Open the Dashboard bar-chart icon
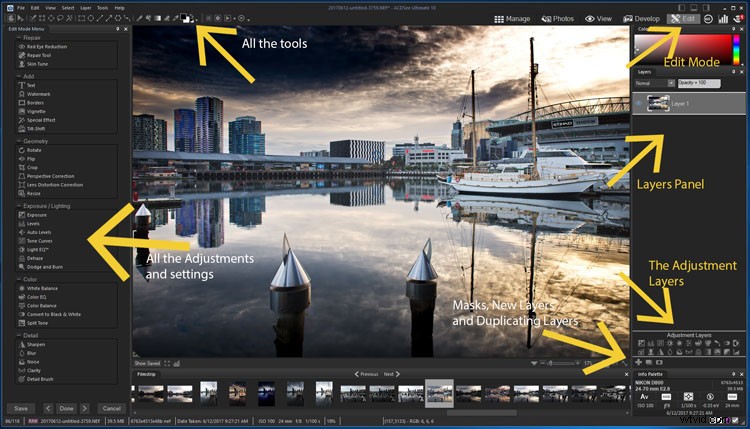This screenshot has width=750, height=429. [723, 19]
